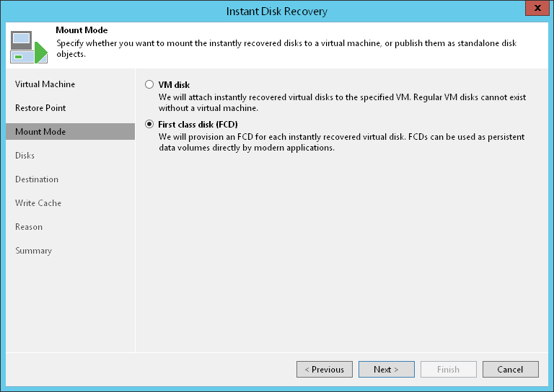Click the Finish button
This screenshot has width=554, height=392.
pyautogui.click(x=448, y=370)
